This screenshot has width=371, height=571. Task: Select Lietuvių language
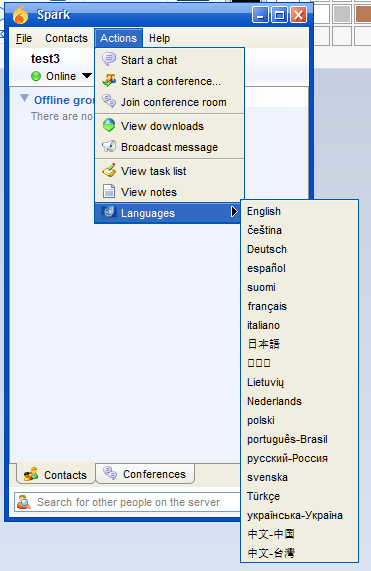[x=299, y=382]
